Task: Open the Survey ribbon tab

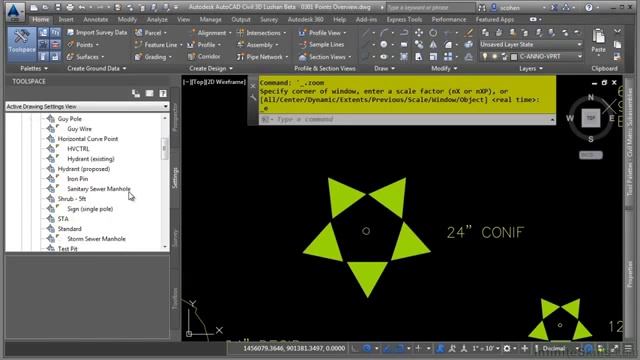Action: point(269,19)
